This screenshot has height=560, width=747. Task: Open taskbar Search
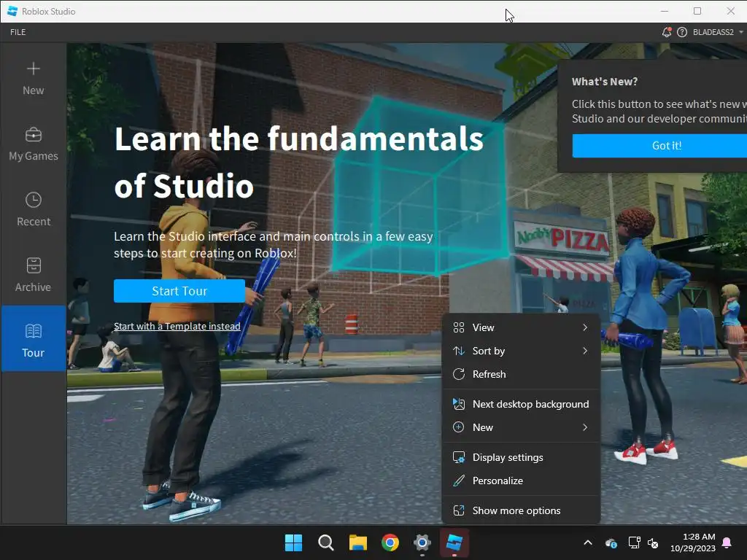click(x=326, y=542)
